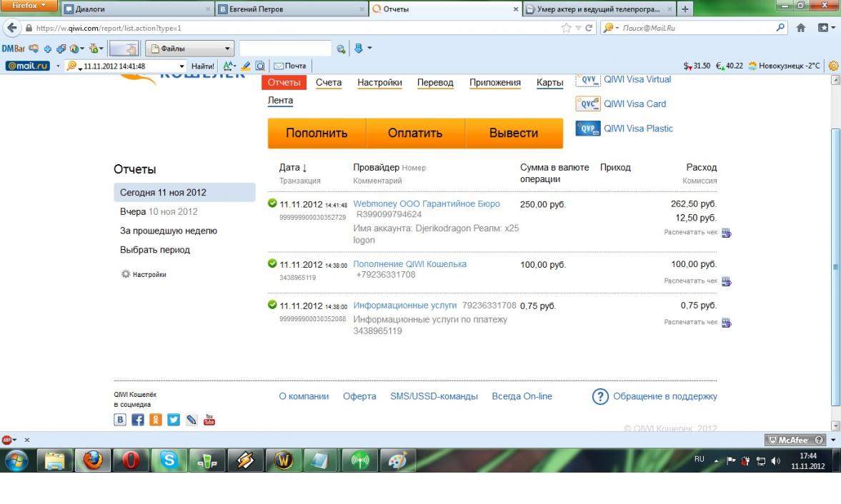841x504 pixels.
Task: Open the Twitter icon in footer
Action: 174,420
